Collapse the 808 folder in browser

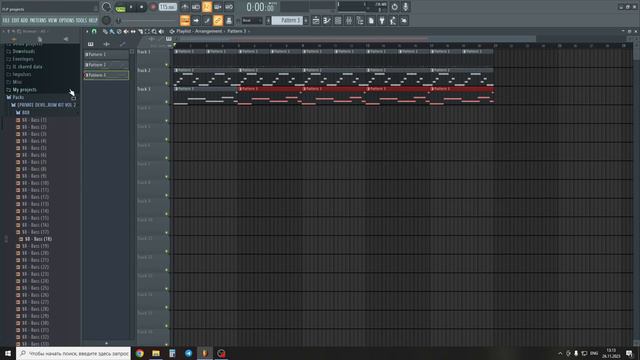(x=23, y=112)
